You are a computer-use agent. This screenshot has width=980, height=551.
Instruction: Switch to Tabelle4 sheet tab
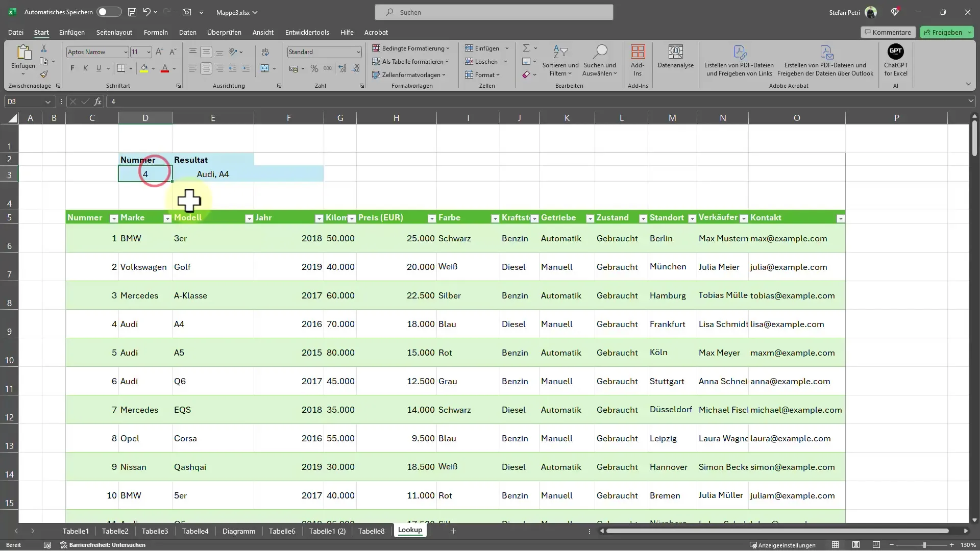[194, 532]
